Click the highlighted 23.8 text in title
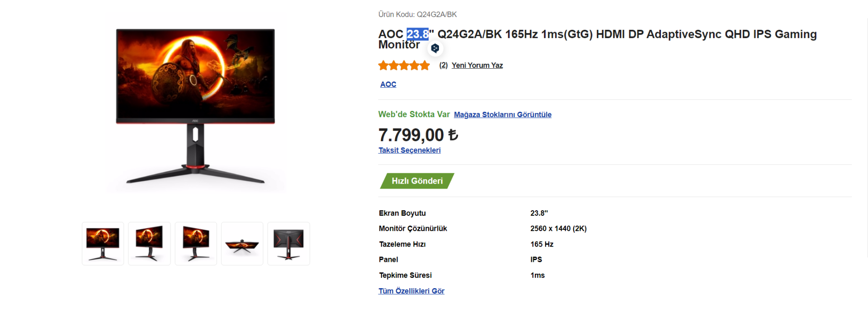The height and width of the screenshot is (313, 868). click(417, 34)
